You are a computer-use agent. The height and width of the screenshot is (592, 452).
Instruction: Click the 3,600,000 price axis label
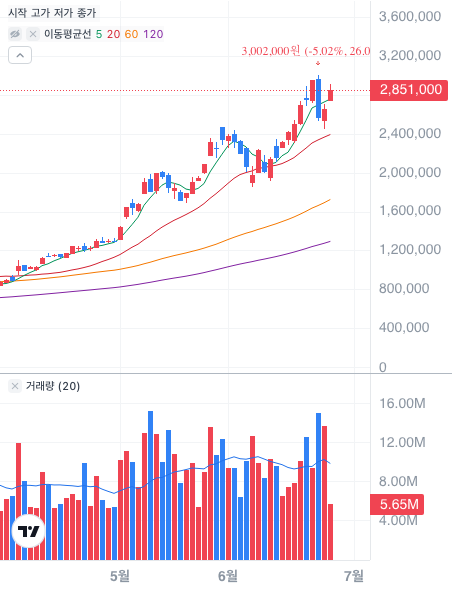click(410, 17)
